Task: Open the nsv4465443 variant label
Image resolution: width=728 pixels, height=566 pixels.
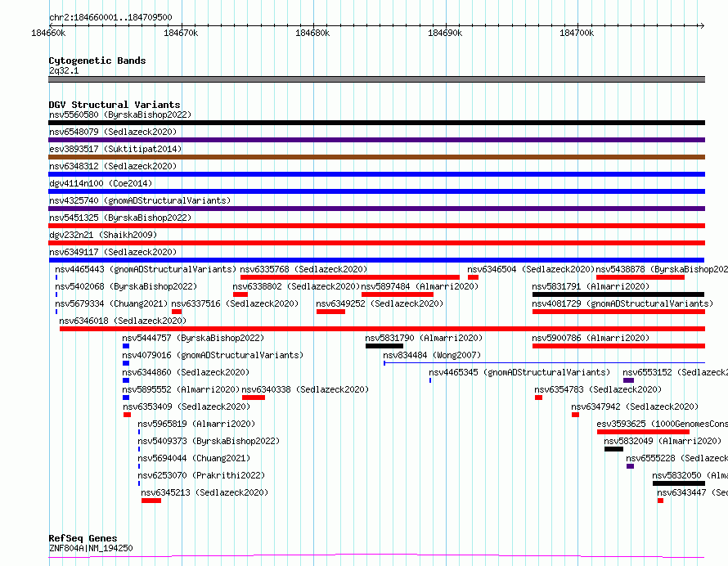Action: 146,269
